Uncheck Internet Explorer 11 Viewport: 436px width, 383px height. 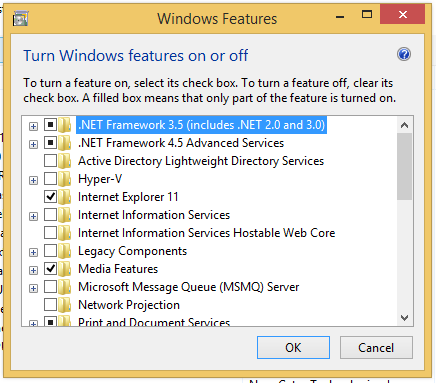click(x=50, y=197)
